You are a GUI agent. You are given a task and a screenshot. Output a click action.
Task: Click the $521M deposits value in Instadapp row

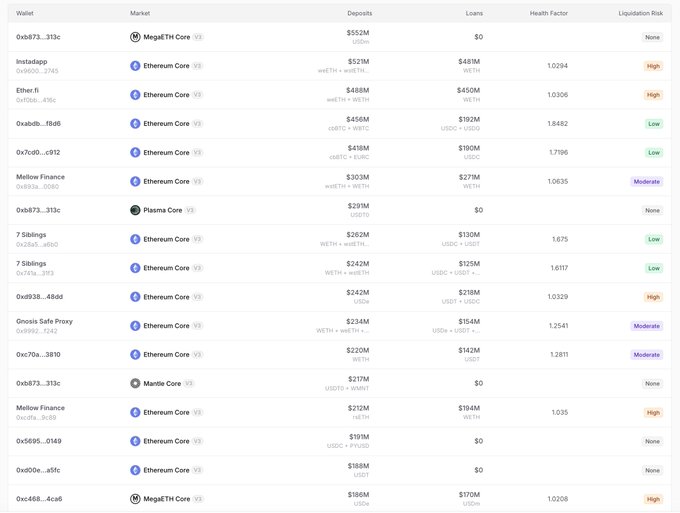click(x=358, y=62)
